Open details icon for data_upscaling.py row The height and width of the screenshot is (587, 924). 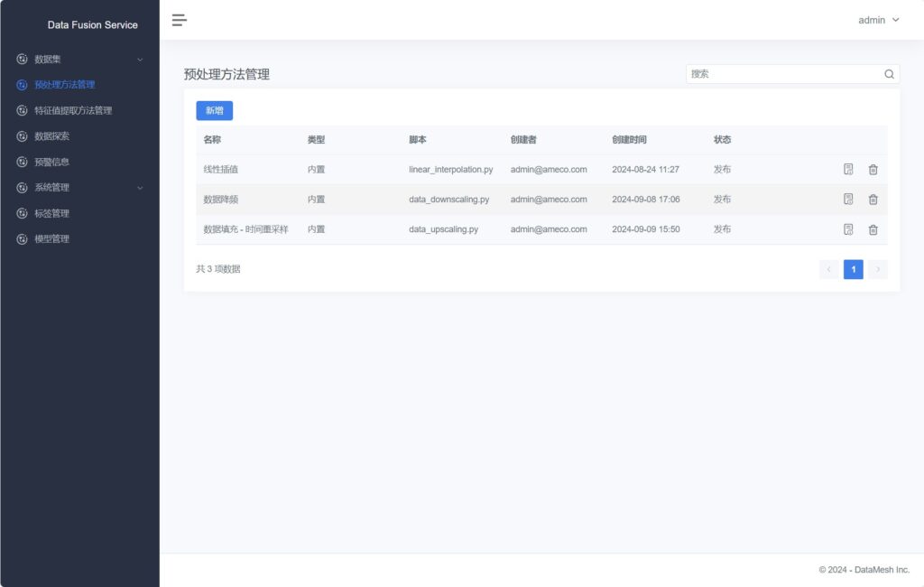848,229
